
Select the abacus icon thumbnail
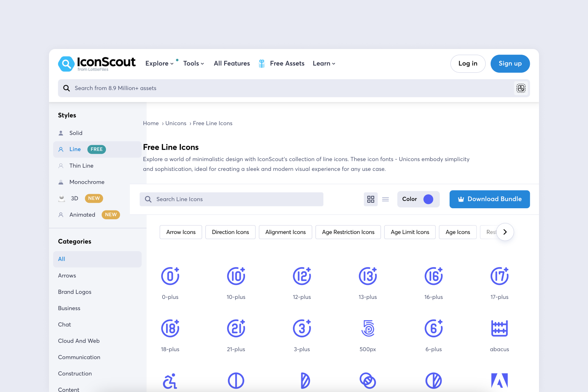click(499, 328)
